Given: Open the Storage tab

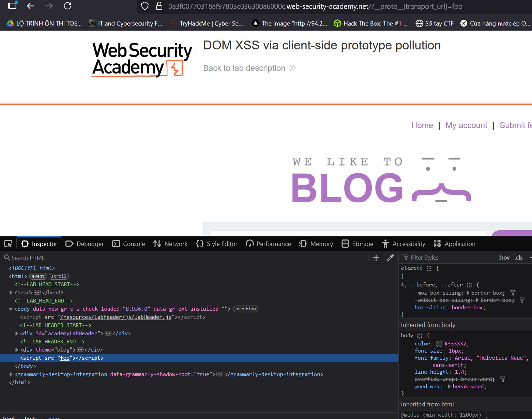Looking at the screenshot, I should (357, 244).
